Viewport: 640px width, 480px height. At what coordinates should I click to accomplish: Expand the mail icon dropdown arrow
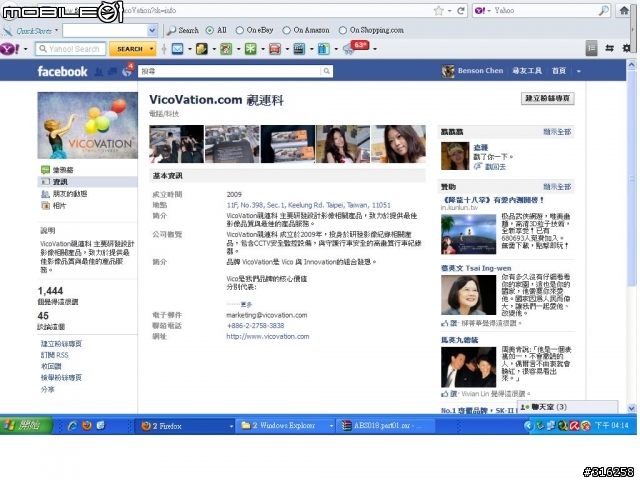click(190, 49)
